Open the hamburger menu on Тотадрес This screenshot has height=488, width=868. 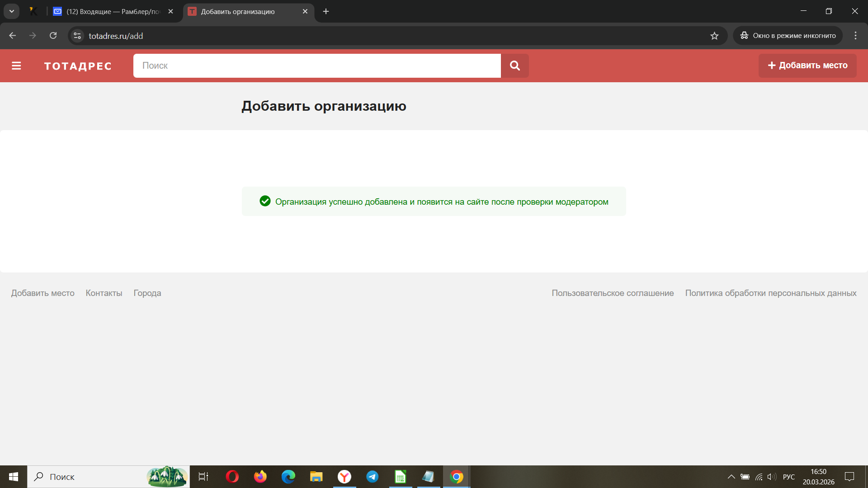(x=16, y=66)
